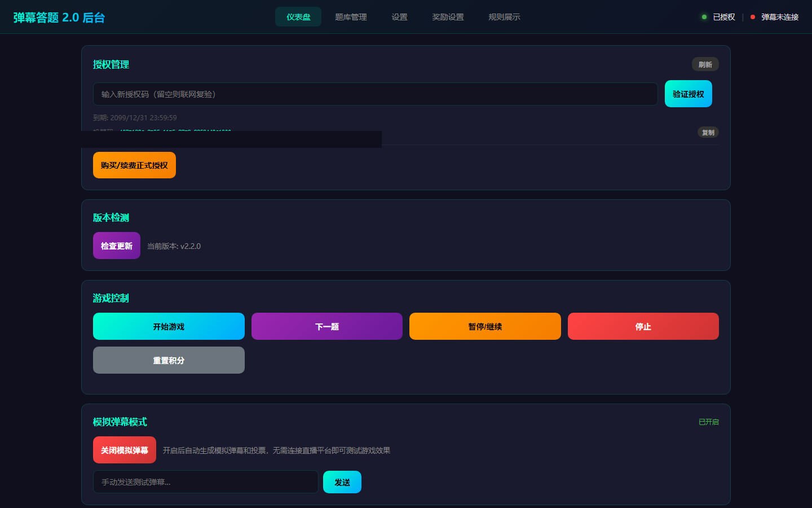Click the 暂停/继续 button

tap(485, 326)
